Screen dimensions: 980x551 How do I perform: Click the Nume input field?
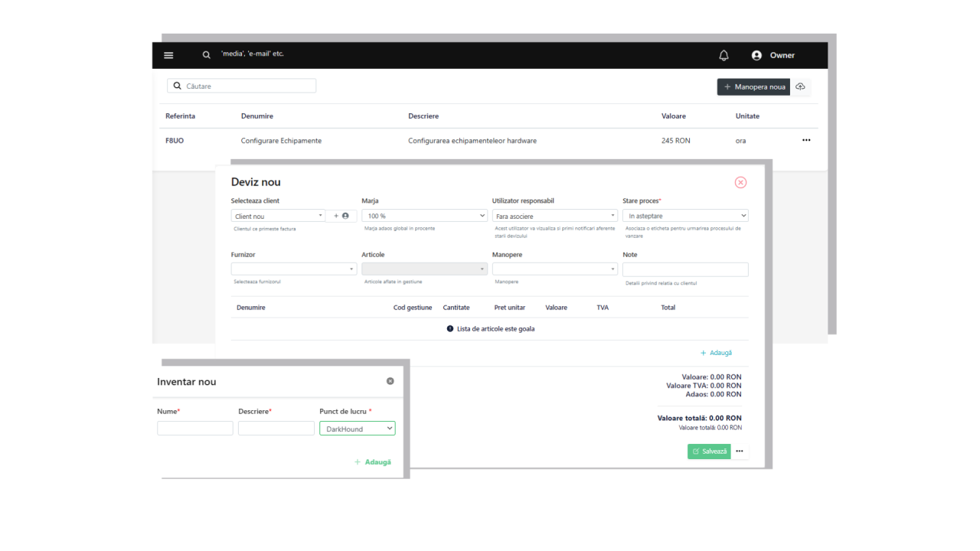pyautogui.click(x=194, y=429)
